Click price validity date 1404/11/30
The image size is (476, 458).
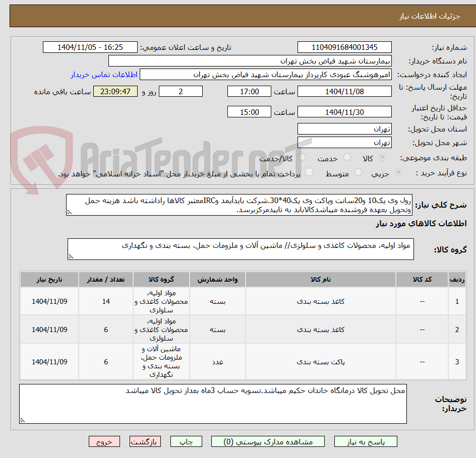pyautogui.click(x=344, y=112)
